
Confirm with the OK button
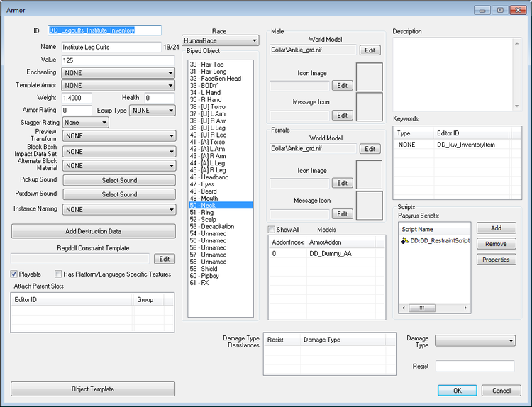(457, 391)
